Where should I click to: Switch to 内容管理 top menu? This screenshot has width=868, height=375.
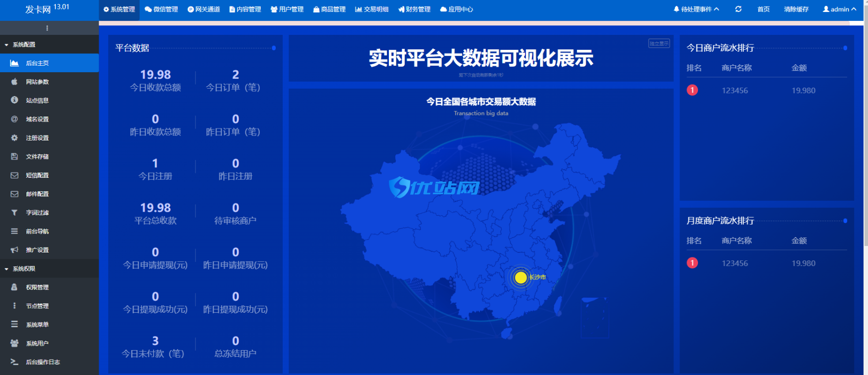click(x=245, y=9)
